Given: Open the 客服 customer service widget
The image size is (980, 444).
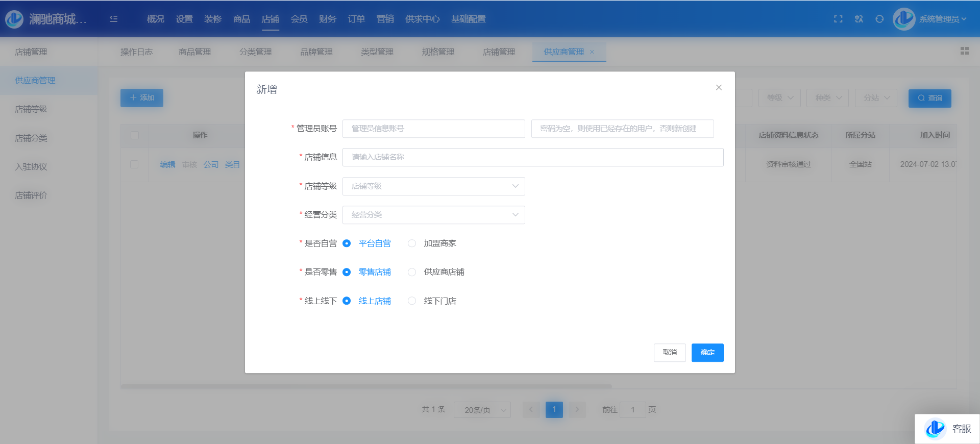Looking at the screenshot, I should 947,429.
